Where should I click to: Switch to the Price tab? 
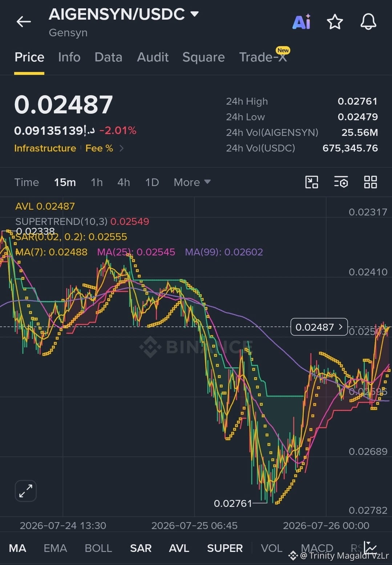(29, 57)
